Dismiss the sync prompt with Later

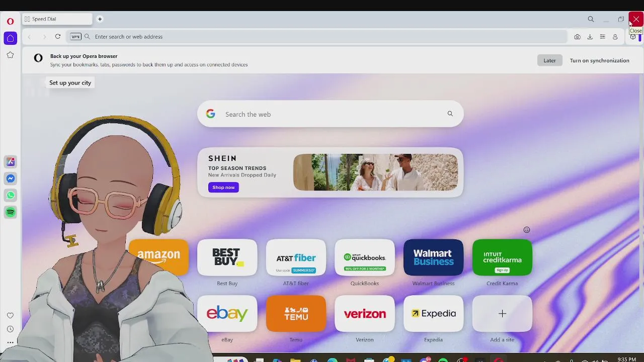(x=549, y=60)
